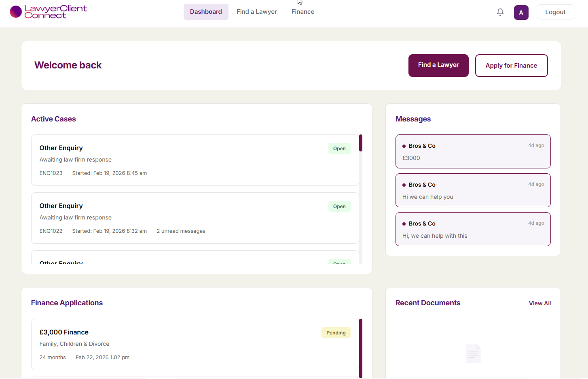This screenshot has width=588, height=379.
Task: Click the unread dot beside Bros & Co £3000 message
Action: pyautogui.click(x=404, y=146)
